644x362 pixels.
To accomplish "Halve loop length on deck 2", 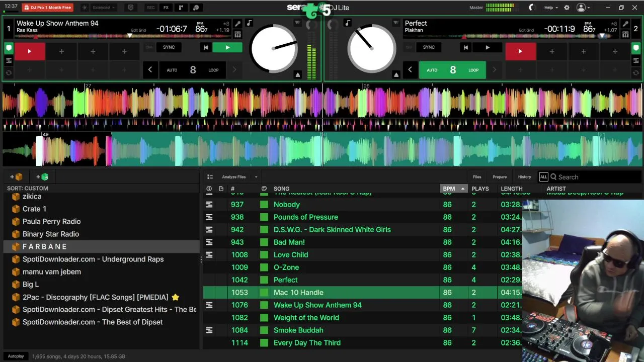I will point(410,70).
